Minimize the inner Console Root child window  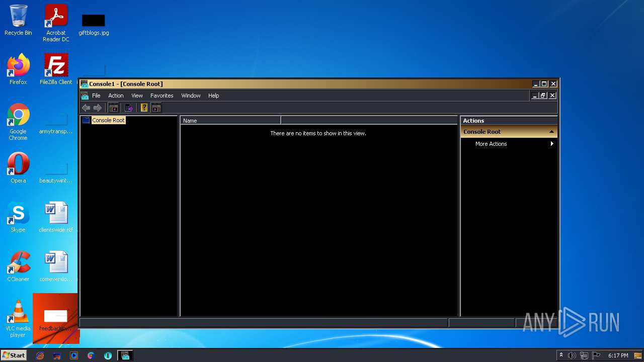click(x=534, y=96)
